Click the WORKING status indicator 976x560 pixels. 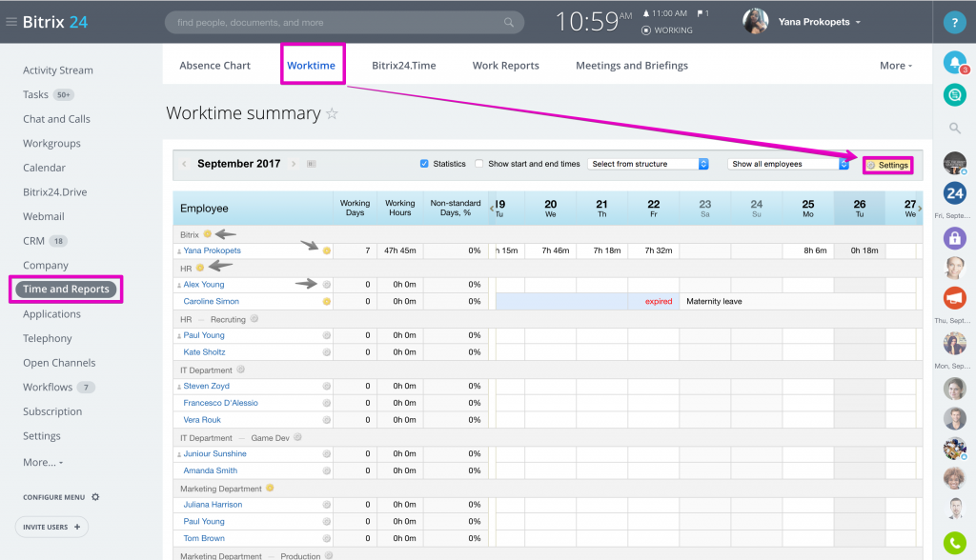667,30
